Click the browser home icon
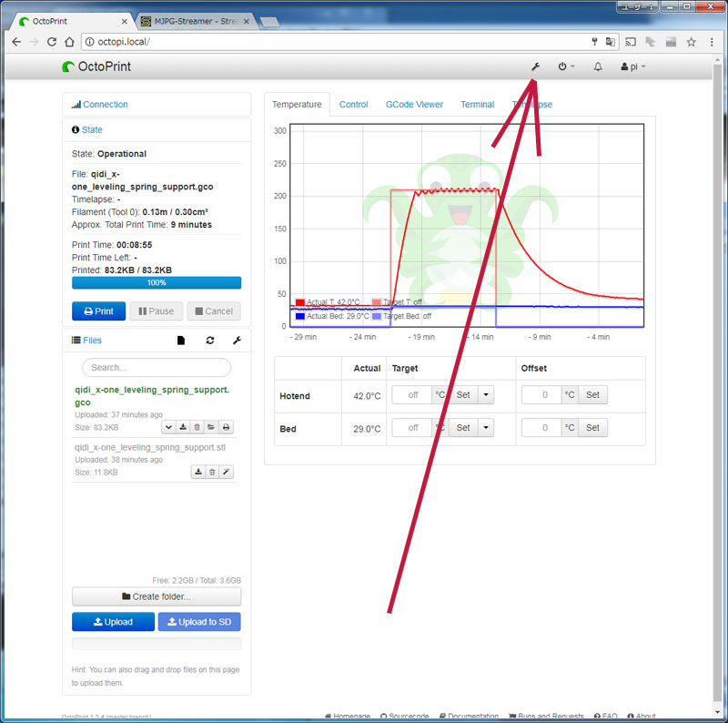728x723 pixels. pos(69,42)
